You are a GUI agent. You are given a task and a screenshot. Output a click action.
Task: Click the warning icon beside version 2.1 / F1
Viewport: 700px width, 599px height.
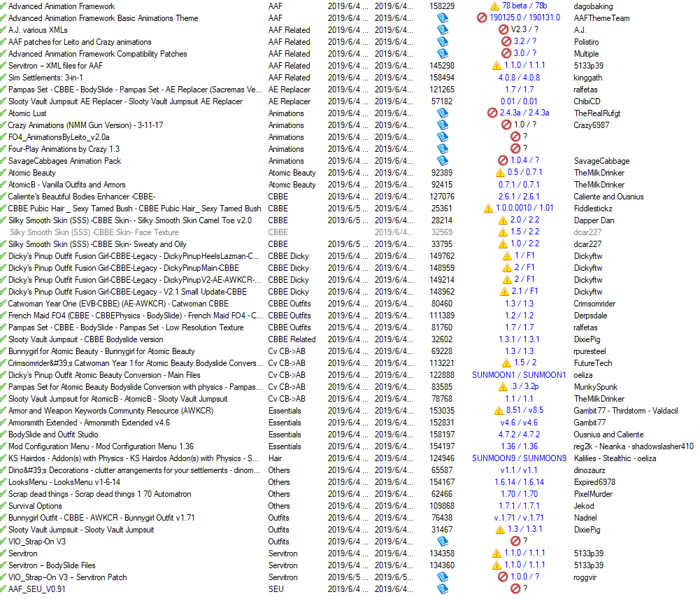coord(504,291)
